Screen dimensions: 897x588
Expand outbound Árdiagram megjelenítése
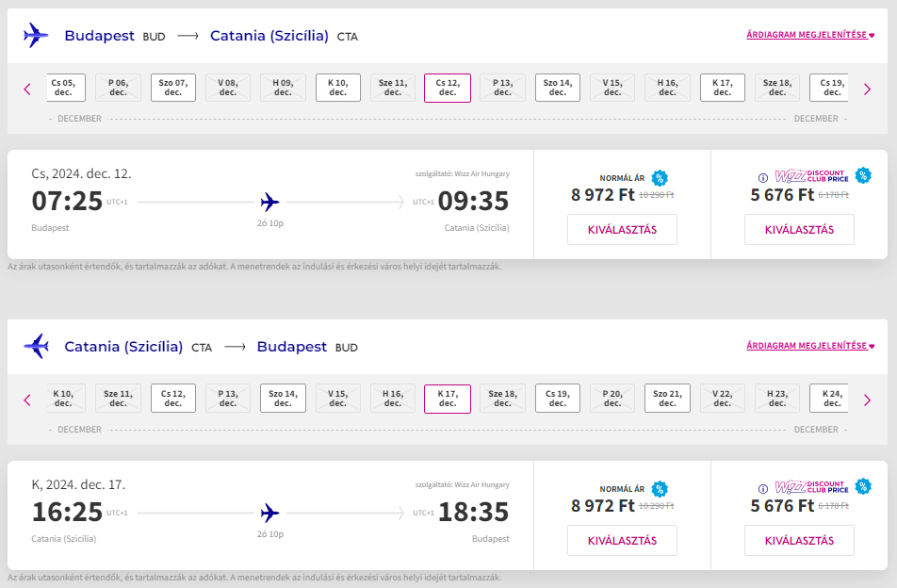tap(810, 35)
